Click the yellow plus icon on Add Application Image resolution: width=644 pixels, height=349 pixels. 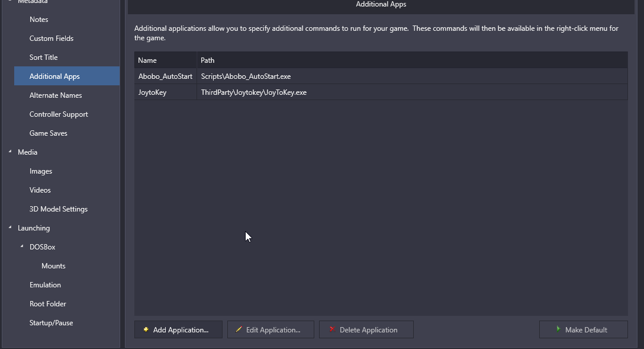(x=146, y=329)
